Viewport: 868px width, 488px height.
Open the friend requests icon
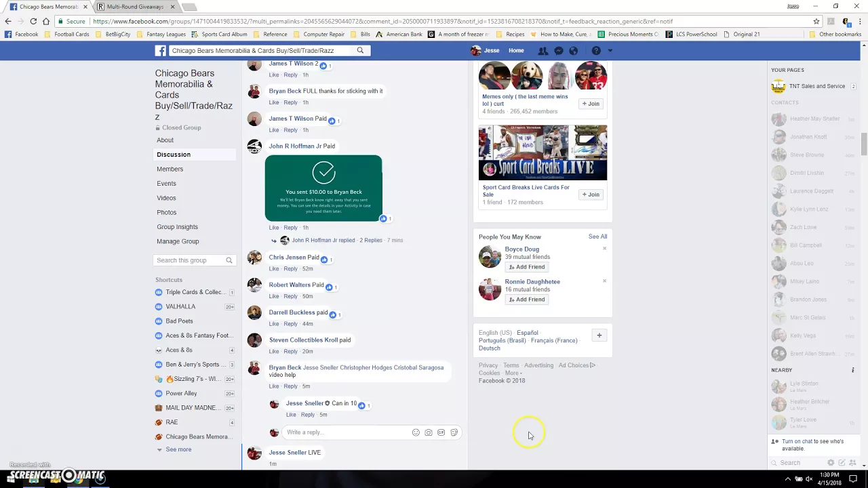pos(543,51)
